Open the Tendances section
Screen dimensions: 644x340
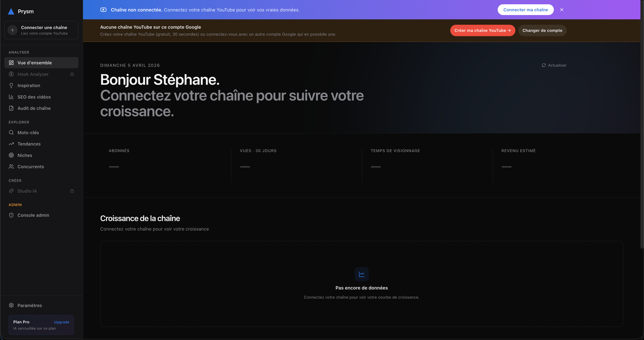(29, 144)
